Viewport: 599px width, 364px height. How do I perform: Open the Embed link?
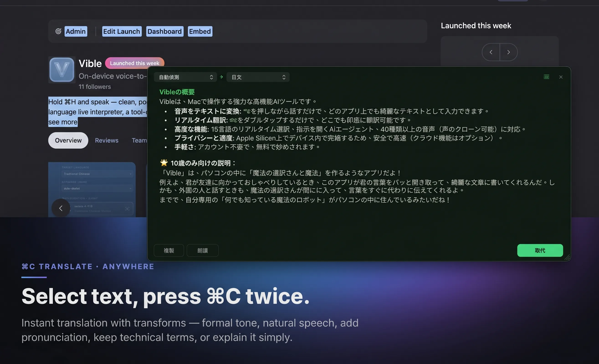[200, 31]
